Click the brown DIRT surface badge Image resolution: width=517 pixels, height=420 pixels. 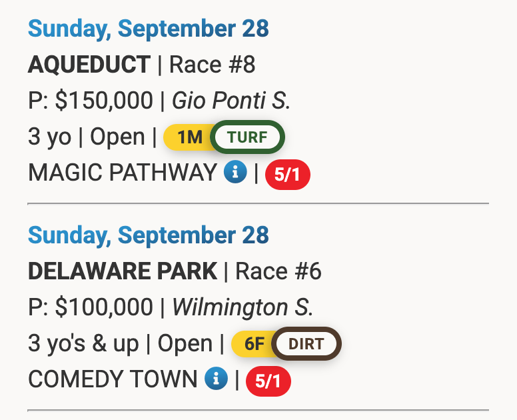click(x=306, y=344)
